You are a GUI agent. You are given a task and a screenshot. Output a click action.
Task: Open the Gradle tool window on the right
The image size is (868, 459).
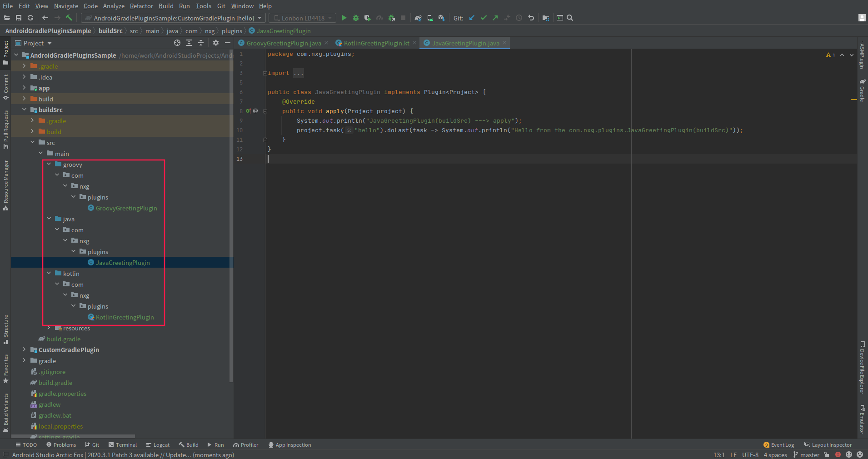pyautogui.click(x=862, y=91)
